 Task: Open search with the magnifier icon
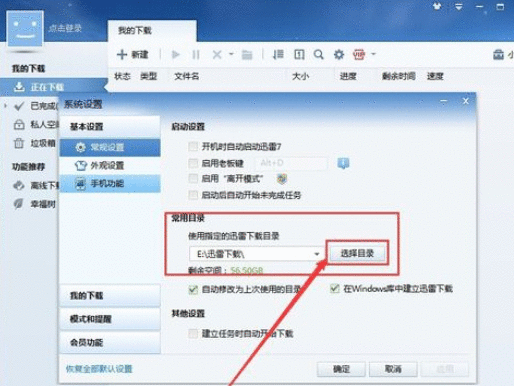coord(319,54)
